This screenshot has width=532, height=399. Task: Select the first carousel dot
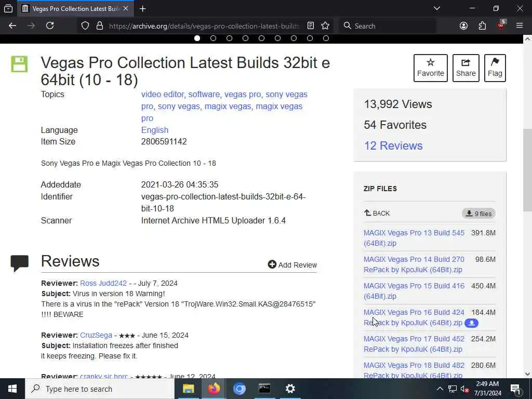tap(197, 38)
